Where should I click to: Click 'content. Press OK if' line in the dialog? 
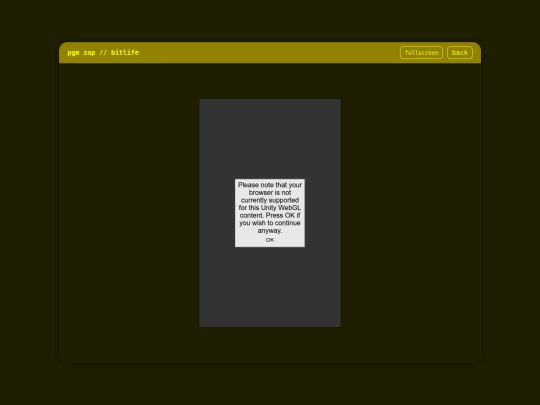pyautogui.click(x=270, y=215)
